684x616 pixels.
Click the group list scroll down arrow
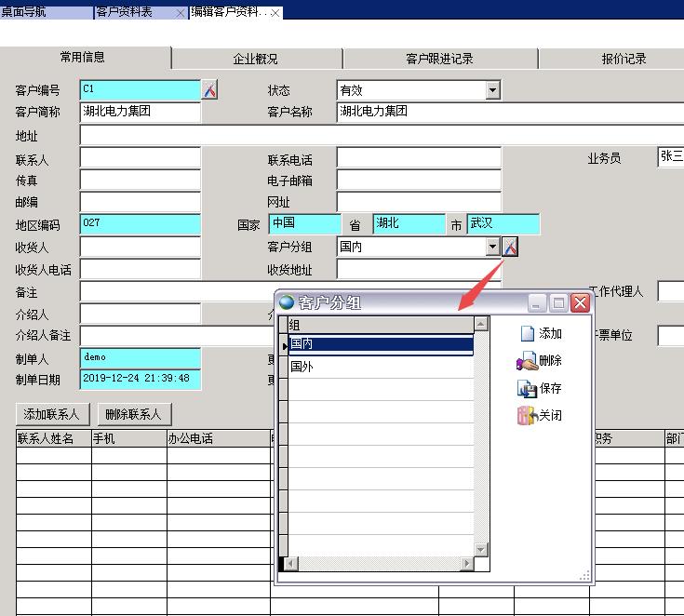point(481,549)
